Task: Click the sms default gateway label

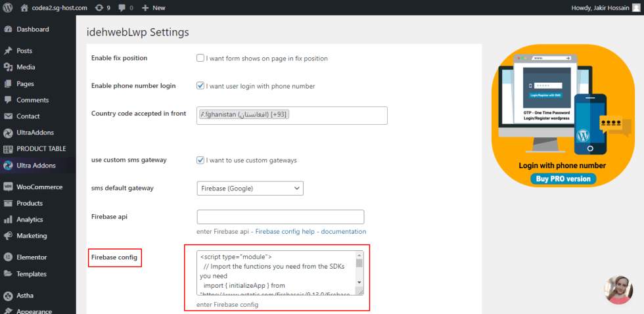Action: tap(122, 188)
